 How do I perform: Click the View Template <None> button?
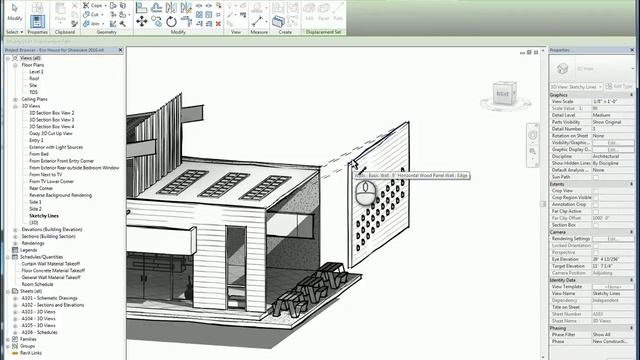click(613, 287)
